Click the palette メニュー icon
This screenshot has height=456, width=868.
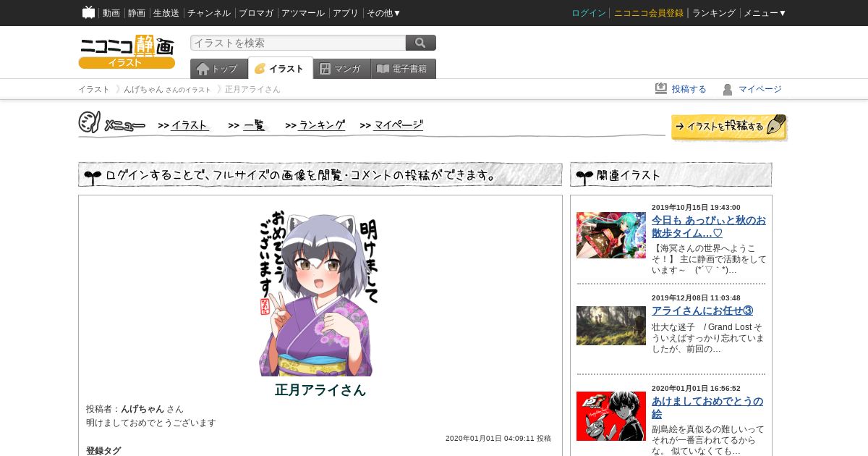[x=89, y=122]
